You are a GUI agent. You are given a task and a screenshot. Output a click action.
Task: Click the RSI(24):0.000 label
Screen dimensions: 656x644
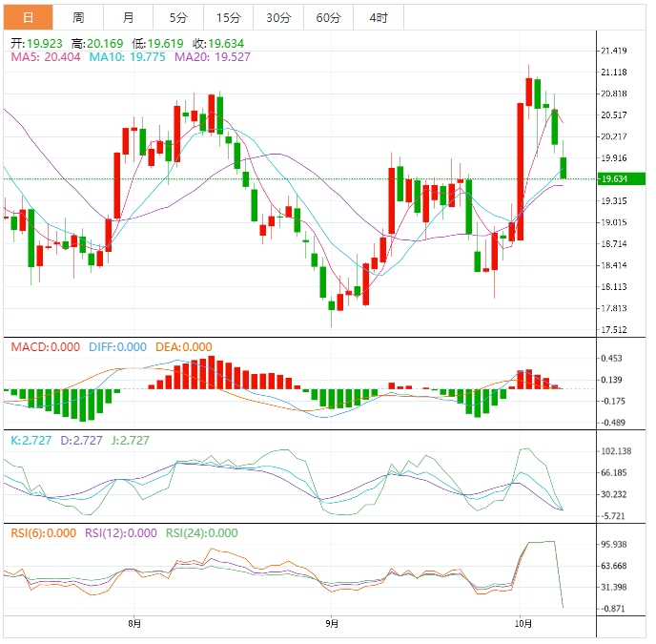point(201,533)
